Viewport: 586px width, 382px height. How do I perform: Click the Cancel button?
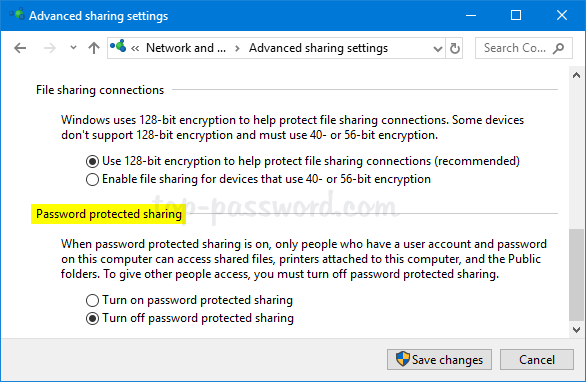[x=537, y=360]
